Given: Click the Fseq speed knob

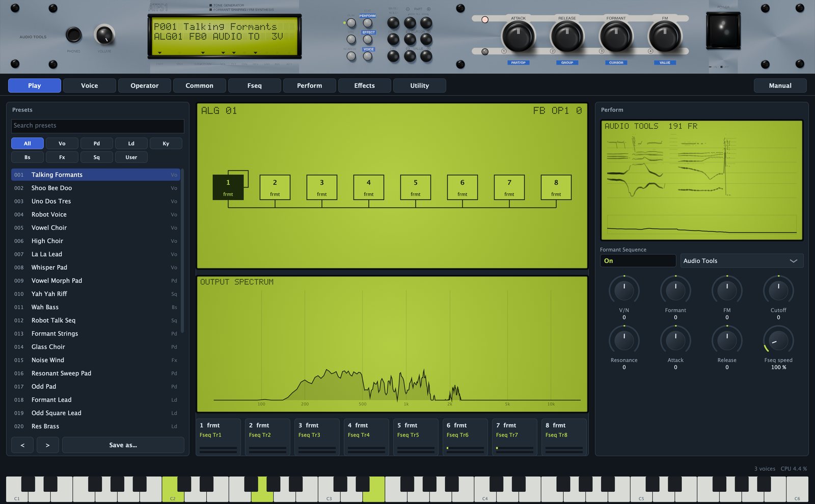Looking at the screenshot, I should (778, 340).
